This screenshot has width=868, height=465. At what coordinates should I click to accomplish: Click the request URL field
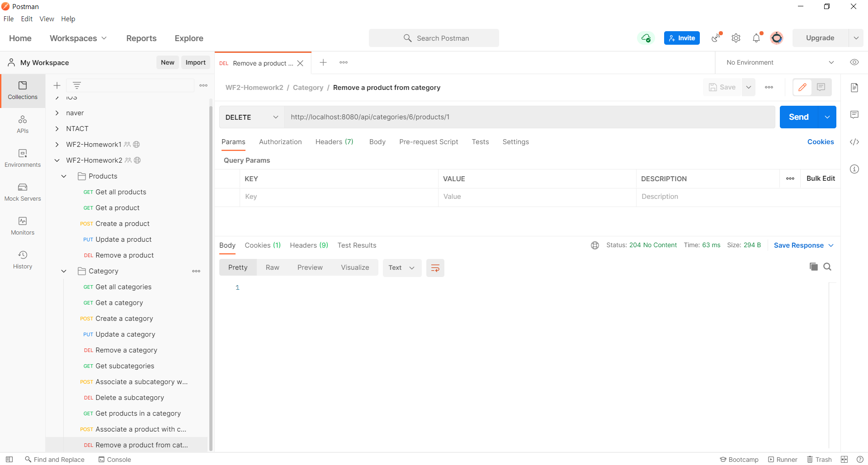tap(530, 117)
